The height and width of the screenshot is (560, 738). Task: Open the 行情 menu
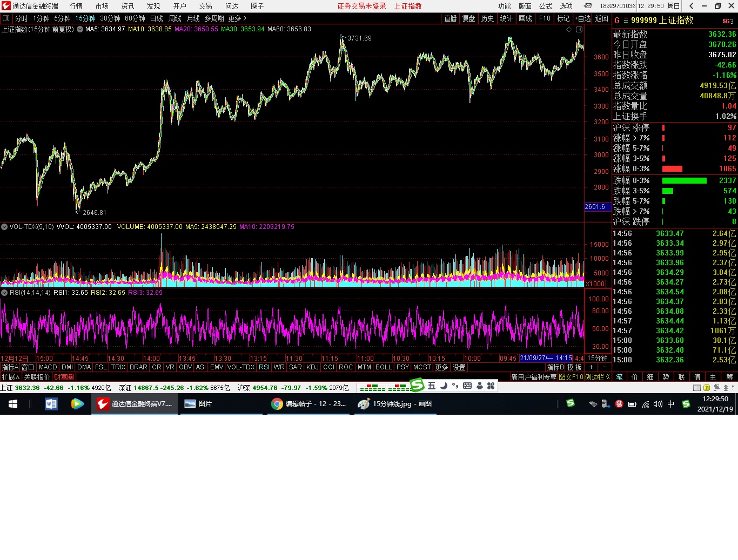[76, 6]
